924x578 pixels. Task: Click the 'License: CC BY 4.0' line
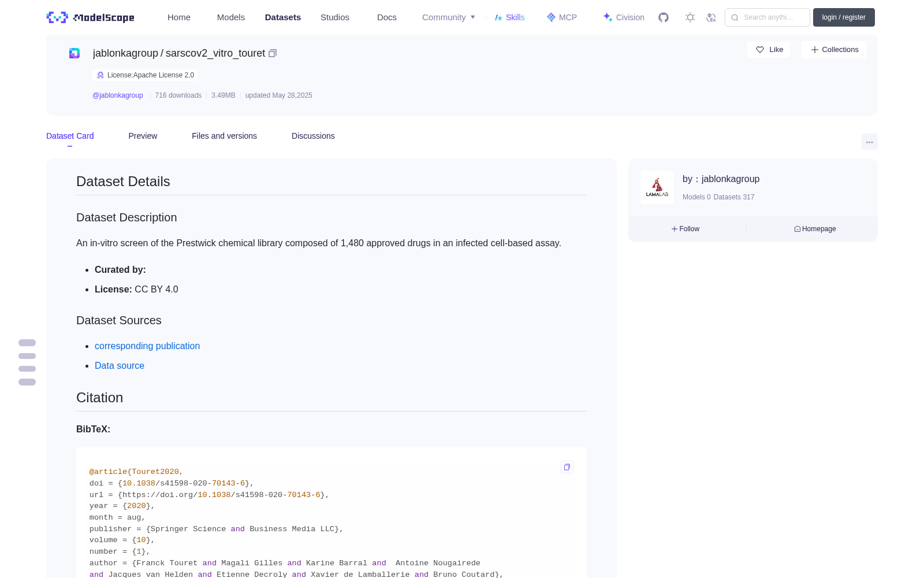tap(136, 289)
